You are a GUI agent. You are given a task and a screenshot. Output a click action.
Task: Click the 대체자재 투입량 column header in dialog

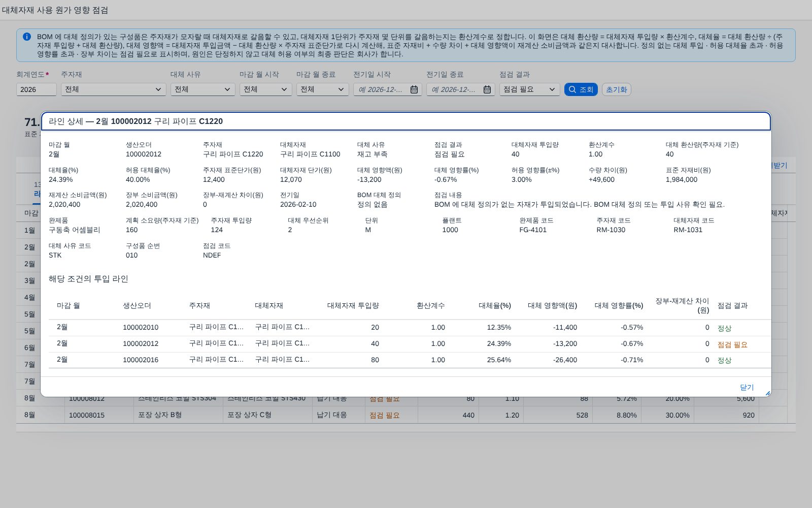tap(353, 306)
